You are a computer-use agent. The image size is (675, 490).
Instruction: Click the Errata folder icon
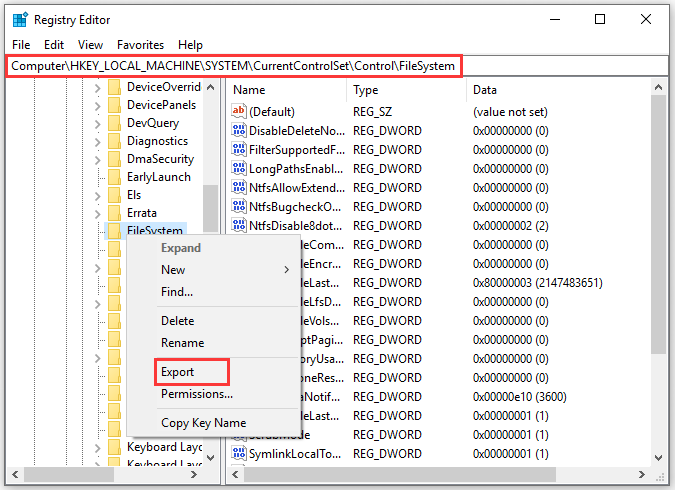pyautogui.click(x=115, y=214)
